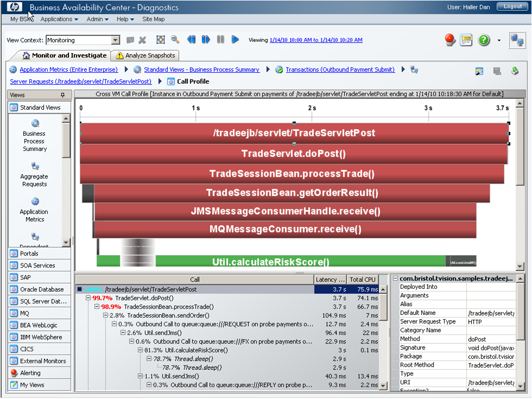This screenshot has width=532, height=399.
Task: Click the greyed-out X delete icon beside View Context
Action: [x=142, y=40]
